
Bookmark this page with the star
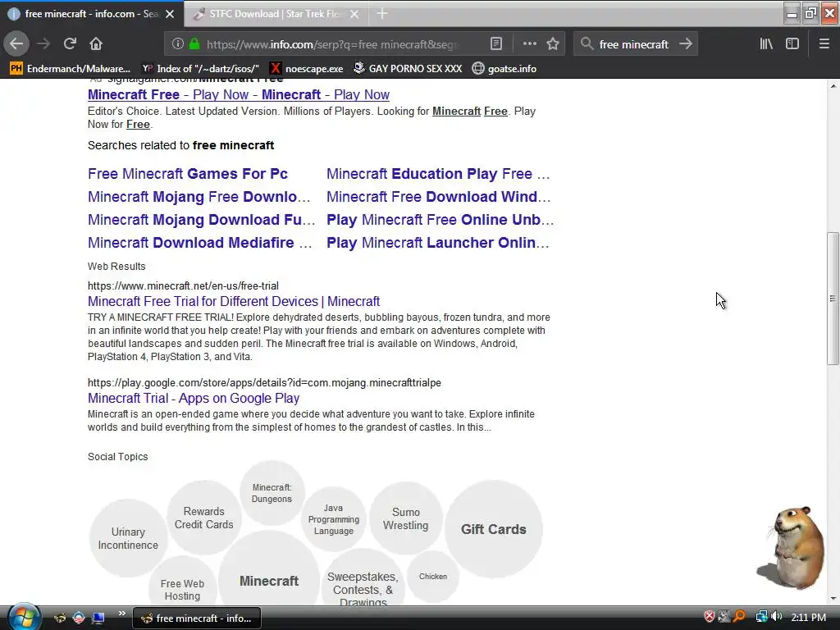pos(553,44)
